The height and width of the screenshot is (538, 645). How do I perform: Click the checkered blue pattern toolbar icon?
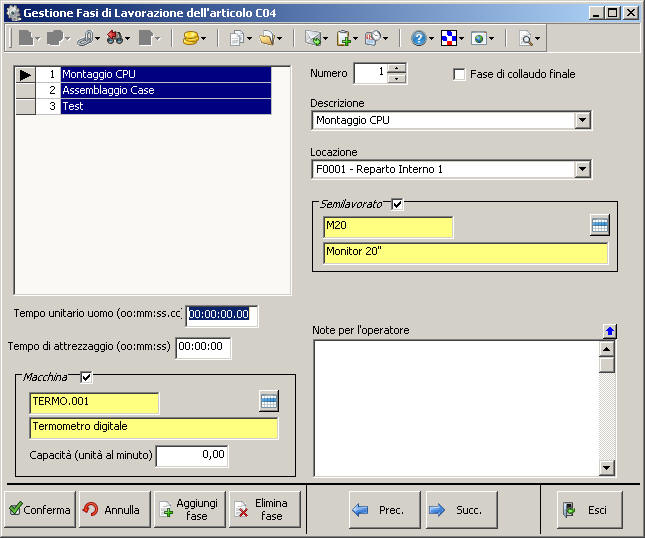click(449, 38)
